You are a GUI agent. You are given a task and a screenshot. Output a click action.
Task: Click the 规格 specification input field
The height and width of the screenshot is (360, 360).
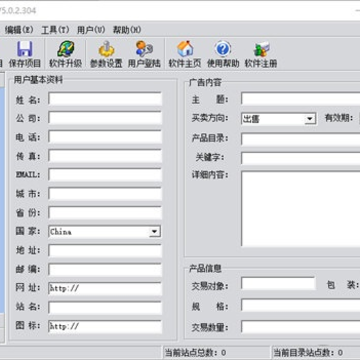tap(301, 305)
